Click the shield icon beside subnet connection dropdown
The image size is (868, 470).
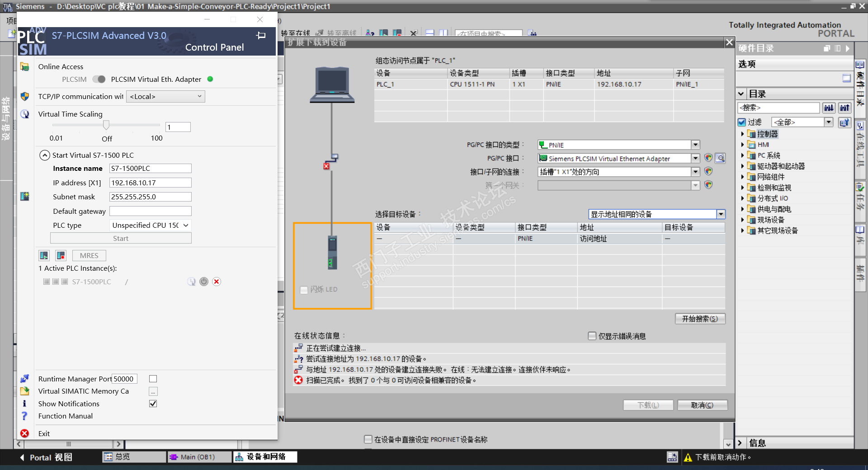[x=708, y=172]
